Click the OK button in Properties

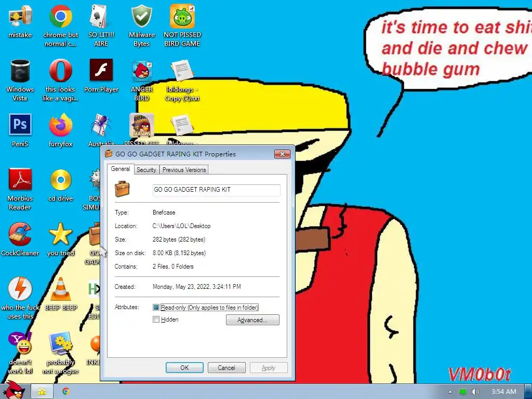(x=184, y=368)
